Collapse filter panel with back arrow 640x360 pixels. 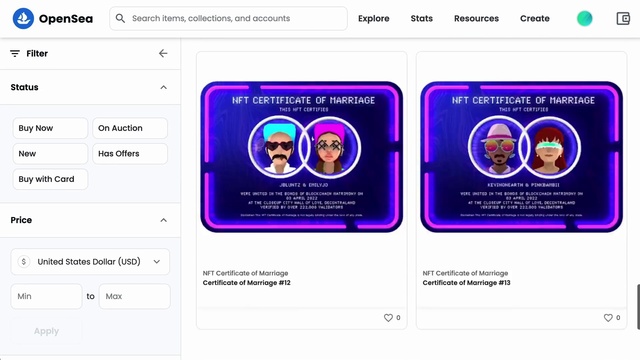163,53
